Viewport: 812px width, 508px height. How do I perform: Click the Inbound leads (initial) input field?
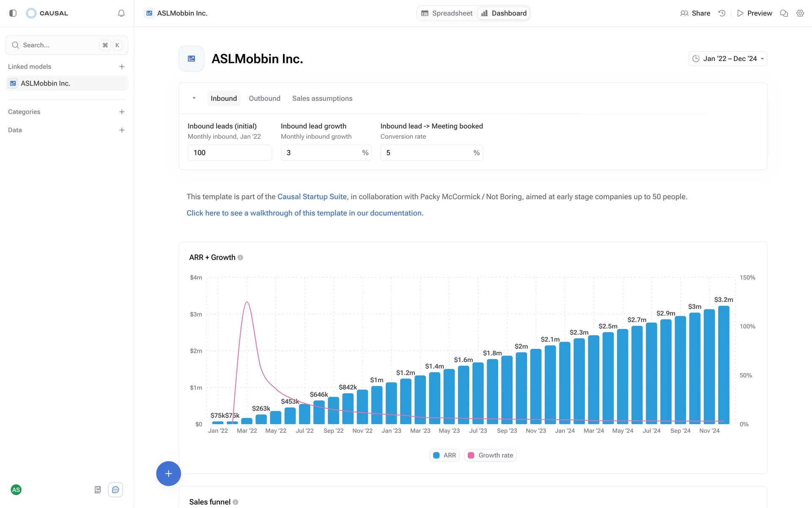click(x=230, y=153)
